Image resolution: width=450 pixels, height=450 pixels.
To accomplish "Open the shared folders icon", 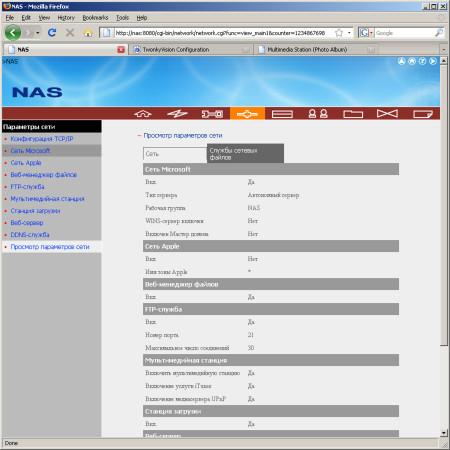I will pyautogui.click(x=353, y=114).
